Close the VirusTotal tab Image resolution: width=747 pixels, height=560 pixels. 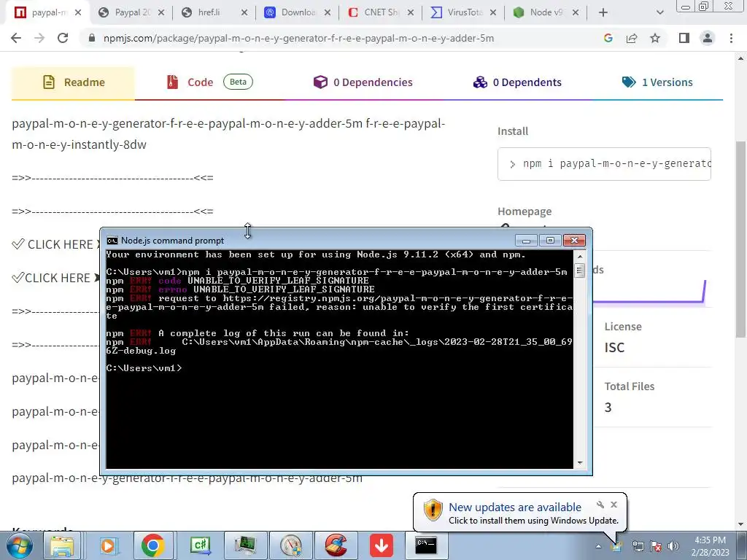(x=493, y=12)
